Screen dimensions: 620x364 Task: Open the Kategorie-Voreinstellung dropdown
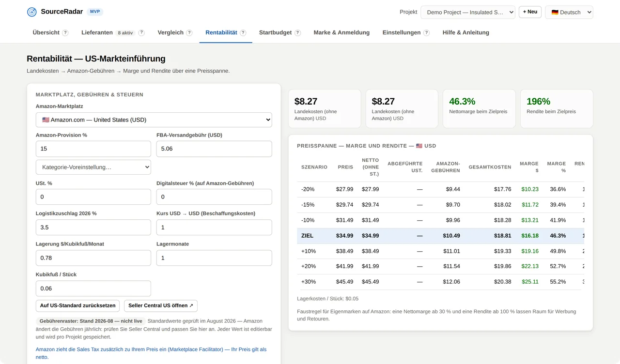click(93, 167)
